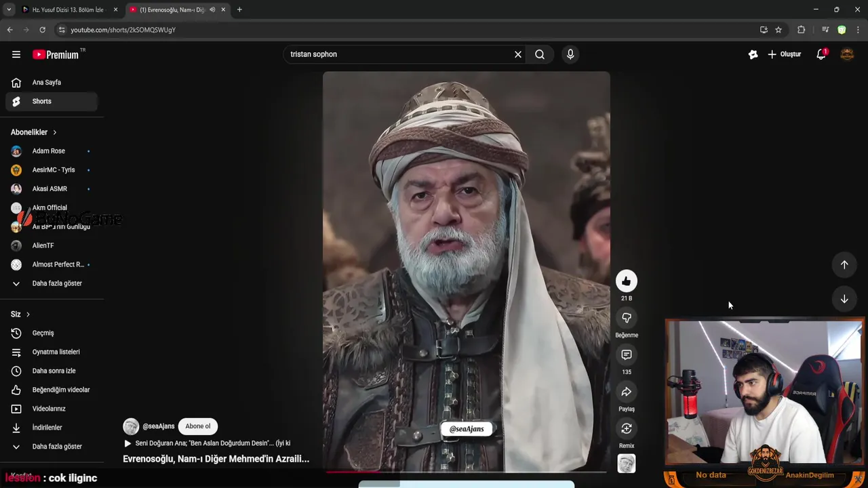Open Almost Perfect R... channel
This screenshot has width=868, height=488.
tap(52, 264)
